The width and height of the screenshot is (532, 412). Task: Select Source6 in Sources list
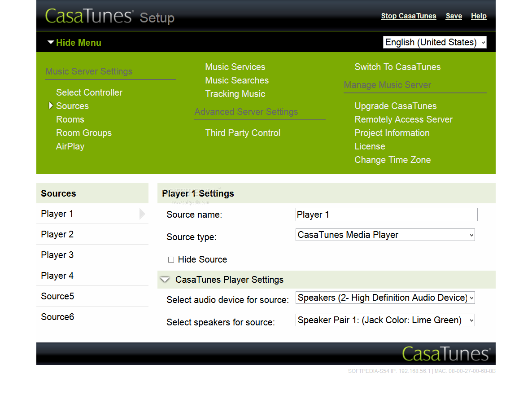[92, 317]
